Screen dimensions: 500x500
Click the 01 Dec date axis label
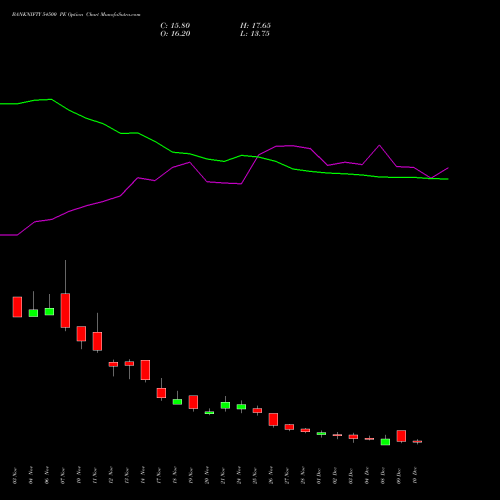click(x=319, y=475)
